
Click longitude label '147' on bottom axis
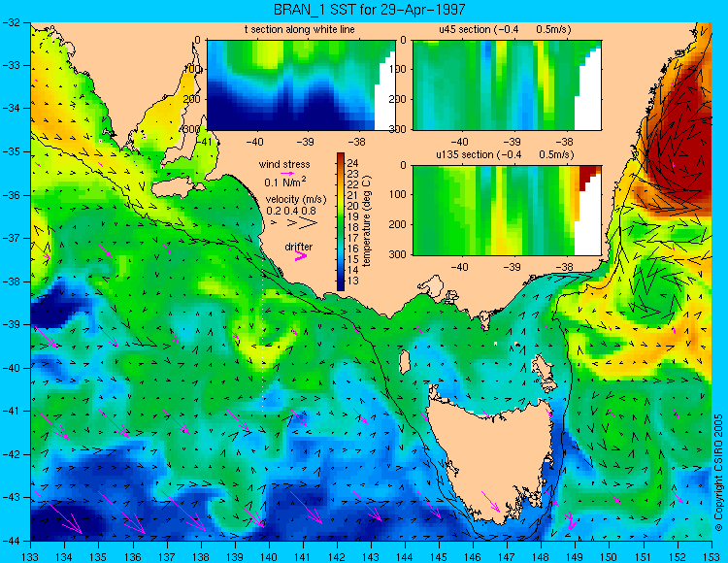point(507,556)
